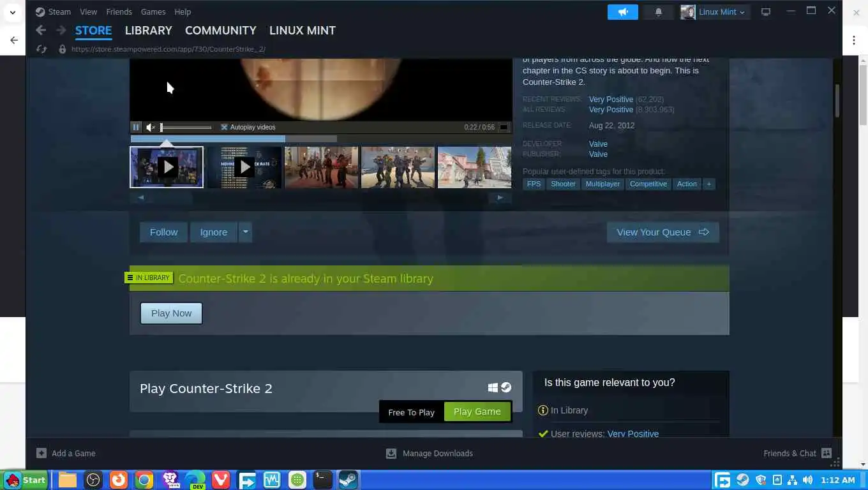
Task: Open the Help menu
Action: pos(183,11)
